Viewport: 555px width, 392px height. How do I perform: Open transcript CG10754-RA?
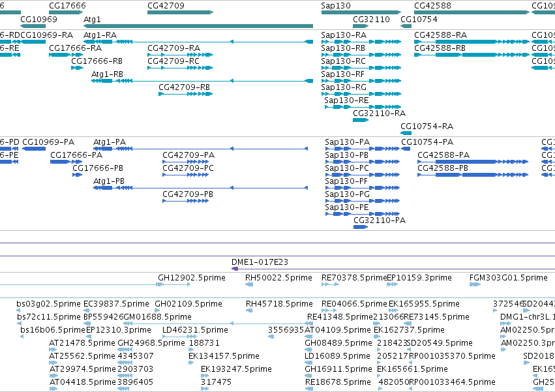406,133
